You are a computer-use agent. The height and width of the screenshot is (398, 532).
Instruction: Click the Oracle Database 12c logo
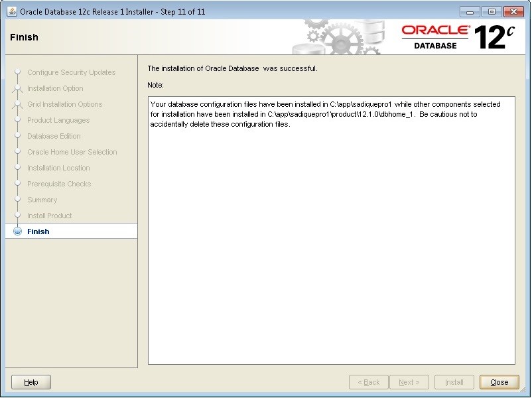coord(458,37)
